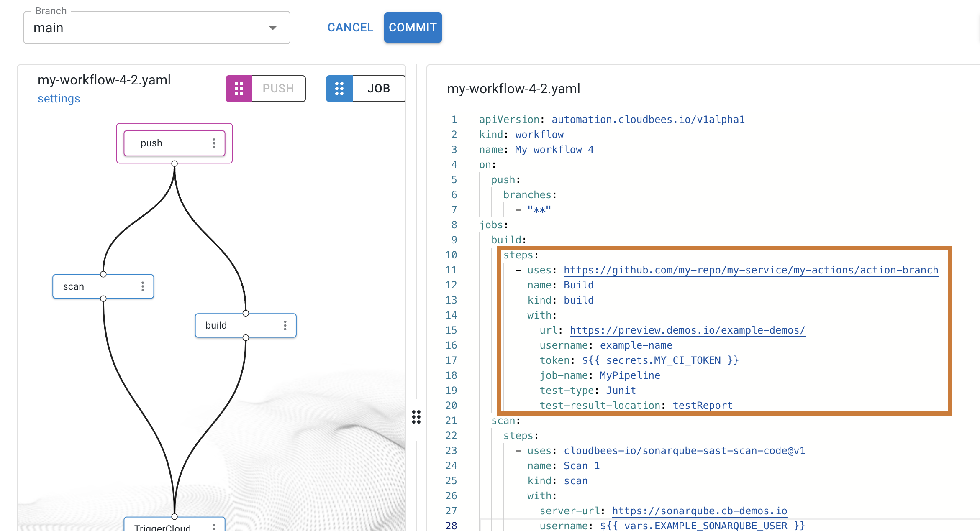Open the build node three-dot menu
The image size is (980, 531).
tap(285, 325)
